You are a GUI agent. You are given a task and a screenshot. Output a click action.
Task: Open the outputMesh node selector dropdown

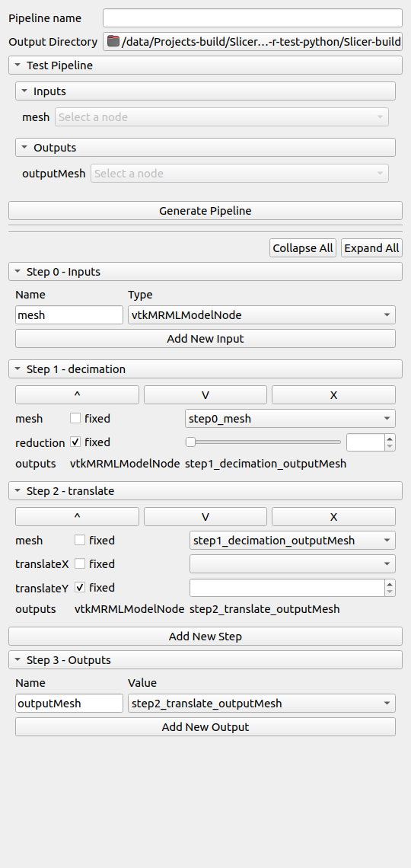pos(240,174)
